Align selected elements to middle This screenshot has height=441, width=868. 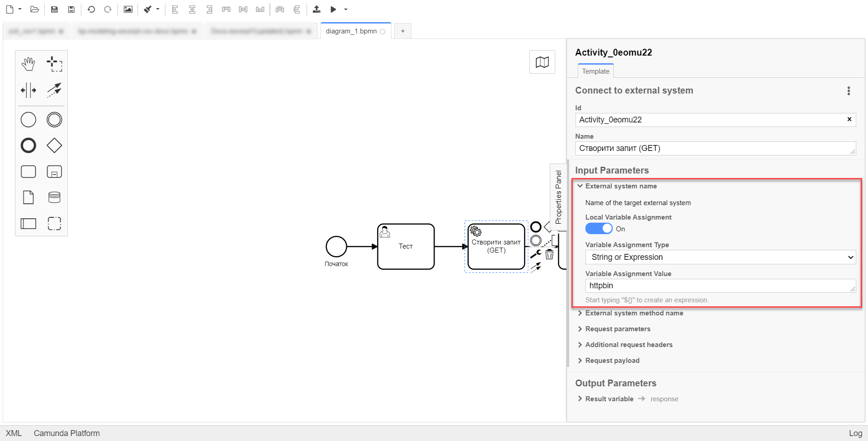point(243,9)
